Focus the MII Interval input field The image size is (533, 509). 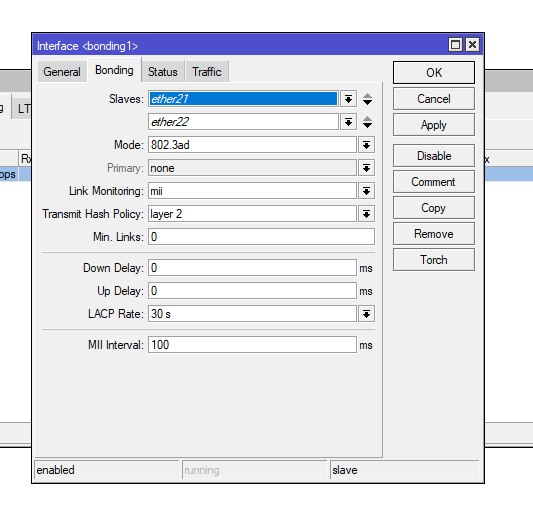pos(252,345)
